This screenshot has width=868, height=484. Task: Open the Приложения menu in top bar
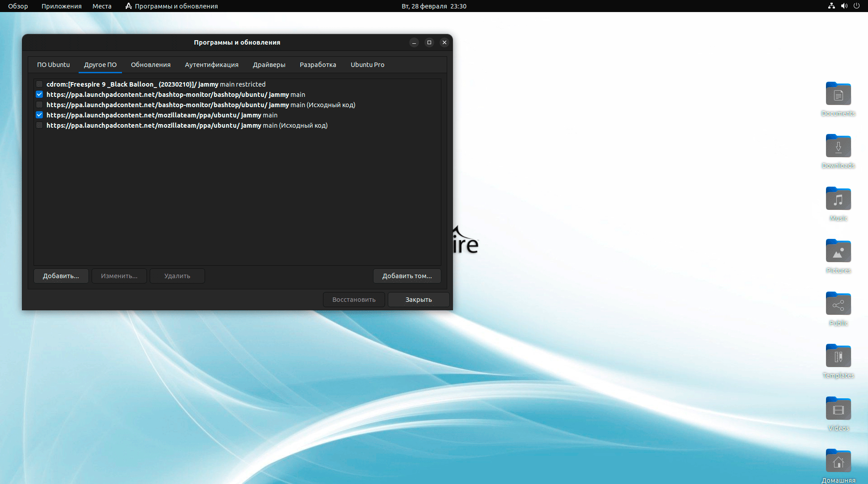pyautogui.click(x=62, y=6)
